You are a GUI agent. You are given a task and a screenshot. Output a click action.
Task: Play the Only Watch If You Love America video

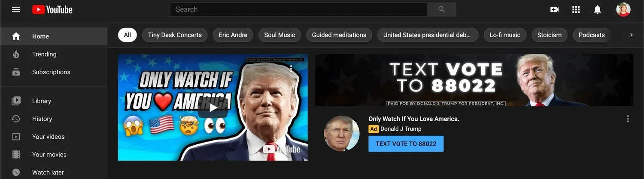pos(213,107)
